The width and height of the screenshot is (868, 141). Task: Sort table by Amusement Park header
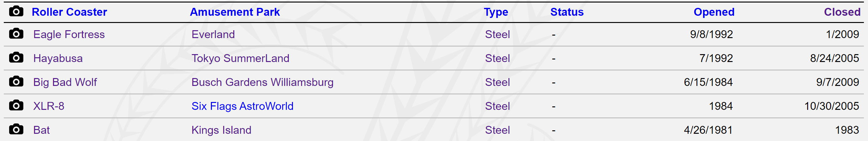click(235, 12)
